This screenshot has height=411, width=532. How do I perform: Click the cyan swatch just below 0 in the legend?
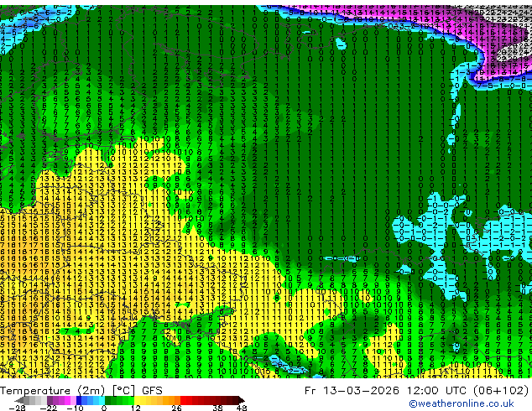click(102, 400)
